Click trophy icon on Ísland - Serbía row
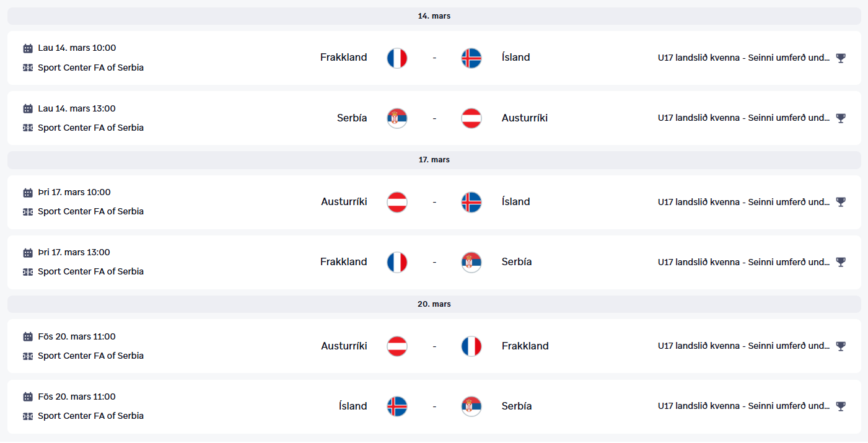 (840, 406)
